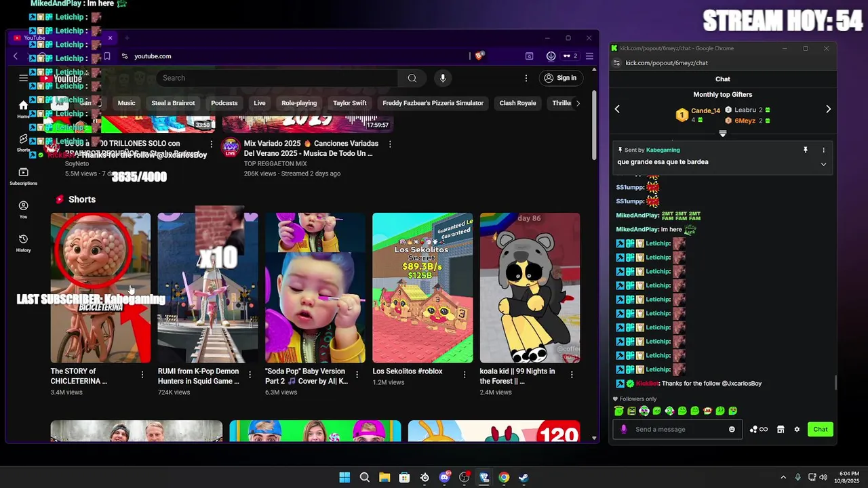
Task: Click YouTube search input field
Action: coord(277,78)
